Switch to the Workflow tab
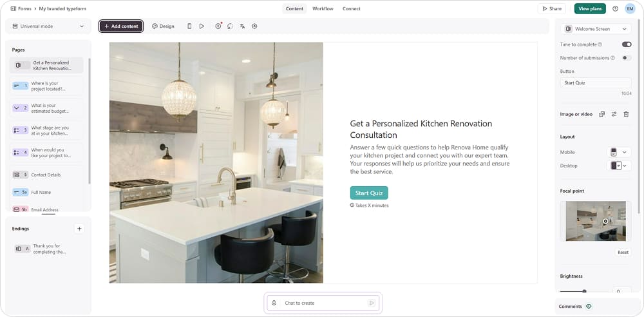The width and height of the screenshot is (644, 317). coord(323,8)
